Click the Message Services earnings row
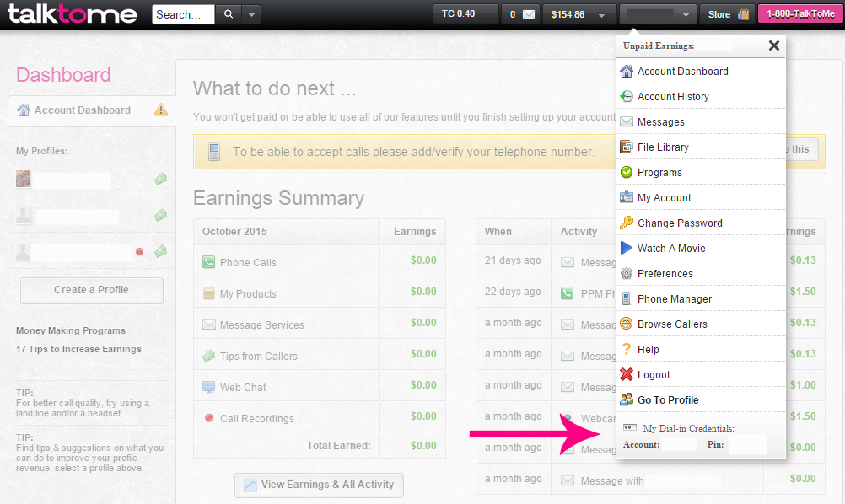 (320, 324)
